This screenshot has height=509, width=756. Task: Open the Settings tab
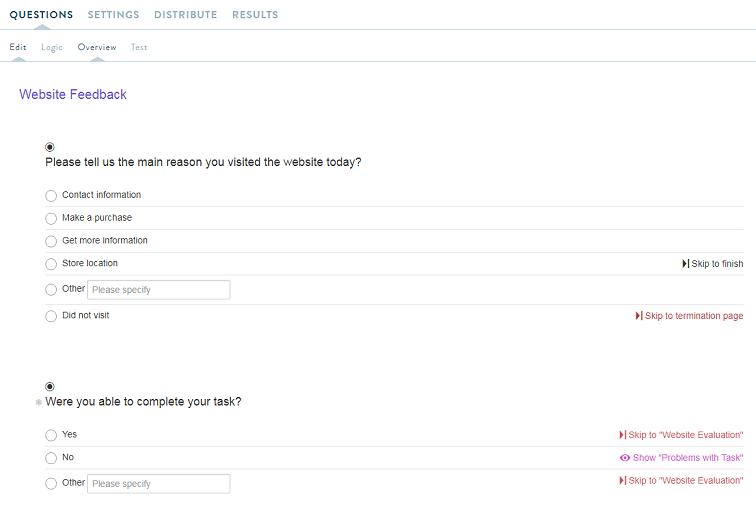point(113,15)
